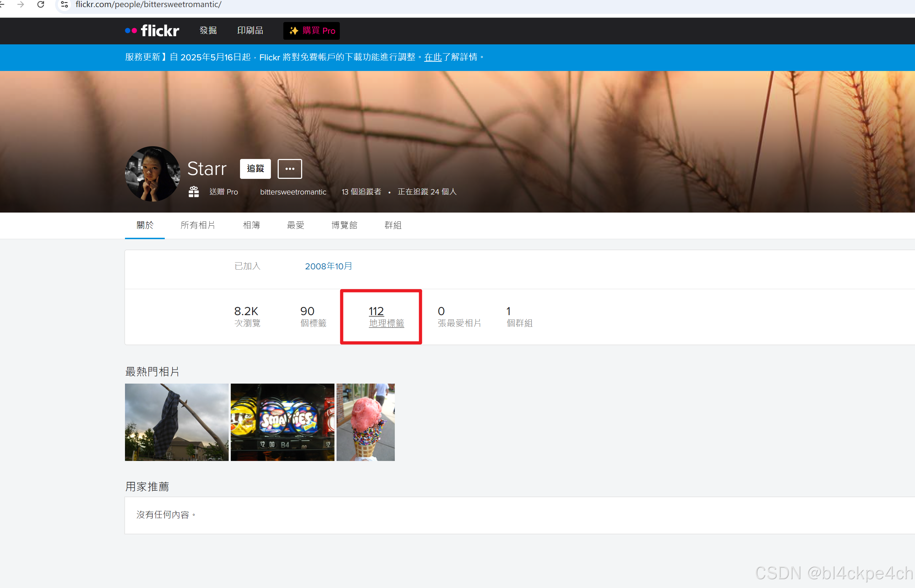Open the 發掘 menu
The image size is (915, 588).
tap(208, 31)
